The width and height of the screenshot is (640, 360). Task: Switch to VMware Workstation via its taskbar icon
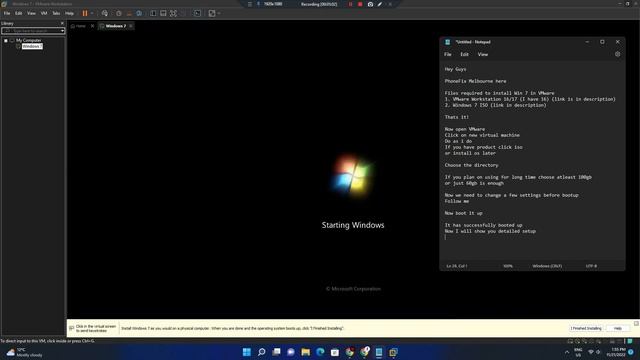click(394, 352)
